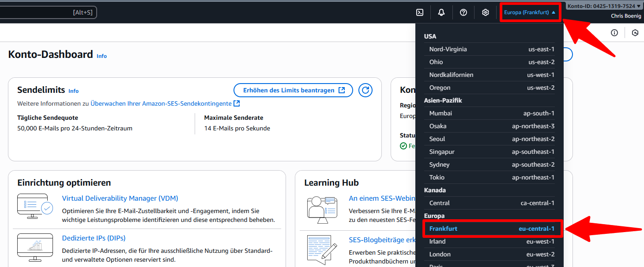Pick Central ca-central-1 region
The height and width of the screenshot is (267, 644).
492,203
